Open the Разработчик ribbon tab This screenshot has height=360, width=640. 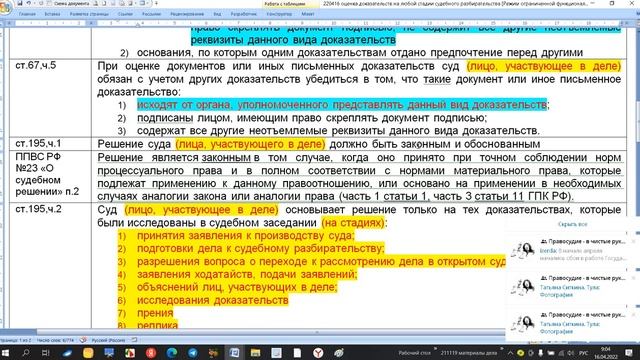(x=244, y=14)
